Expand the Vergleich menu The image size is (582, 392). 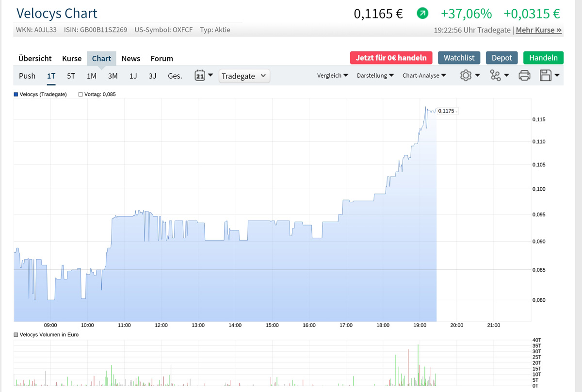click(x=333, y=75)
